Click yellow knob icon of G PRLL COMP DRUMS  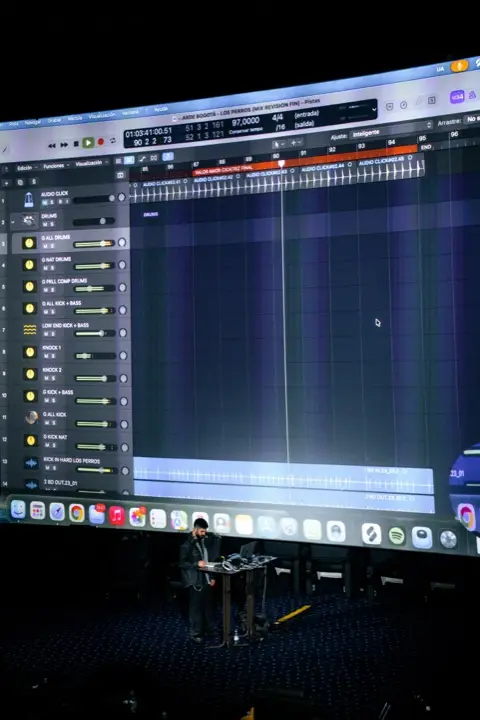[x=29, y=287]
